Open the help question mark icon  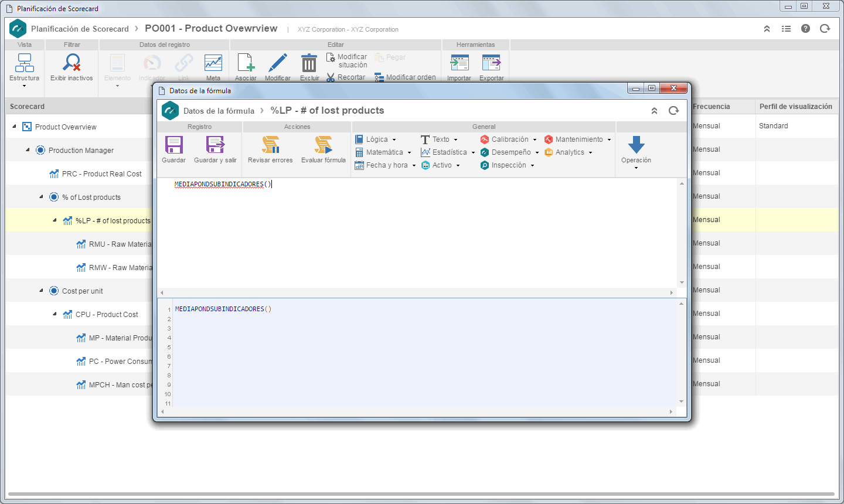pos(805,29)
